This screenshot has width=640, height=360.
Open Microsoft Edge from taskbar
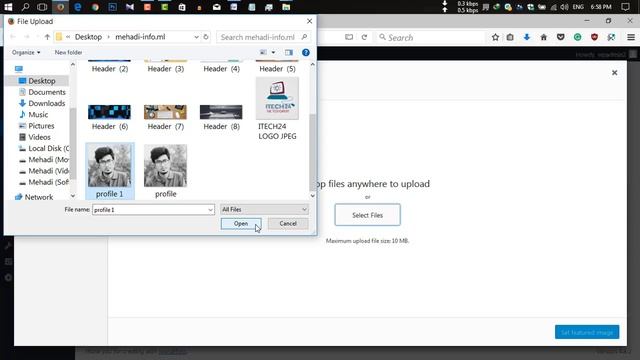[78, 7]
